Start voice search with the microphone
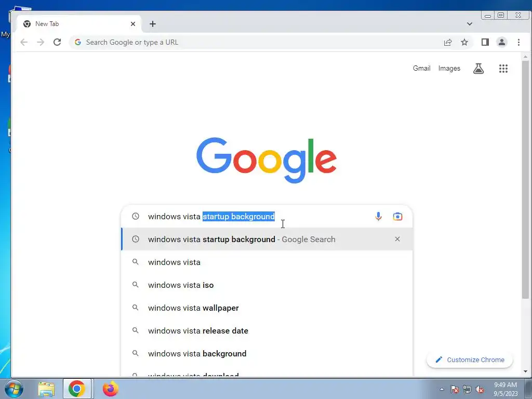The image size is (532, 399). point(378,217)
